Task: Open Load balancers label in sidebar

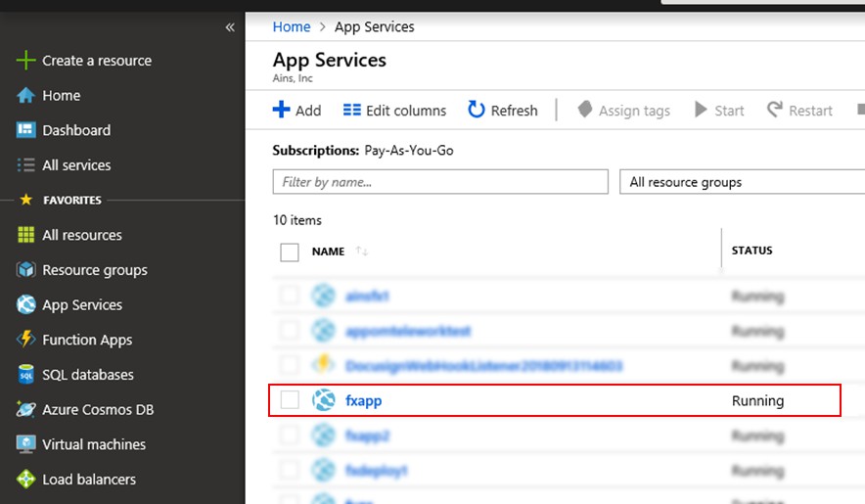Action: click(x=89, y=480)
